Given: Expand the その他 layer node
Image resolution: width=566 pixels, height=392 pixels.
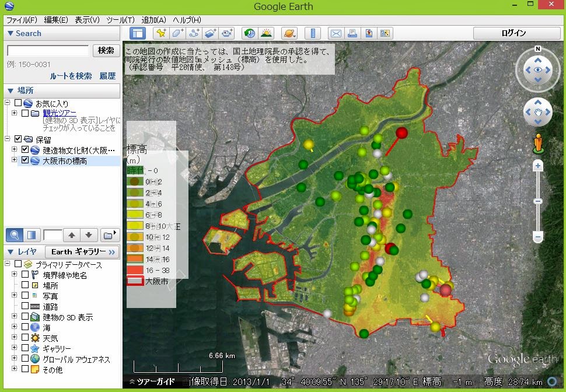Looking at the screenshot, I should coord(15,369).
